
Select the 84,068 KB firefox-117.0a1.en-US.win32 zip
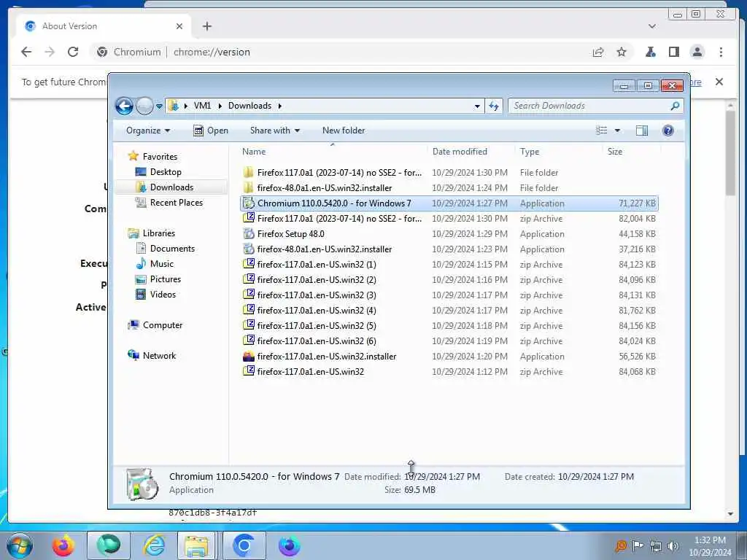pos(449,371)
